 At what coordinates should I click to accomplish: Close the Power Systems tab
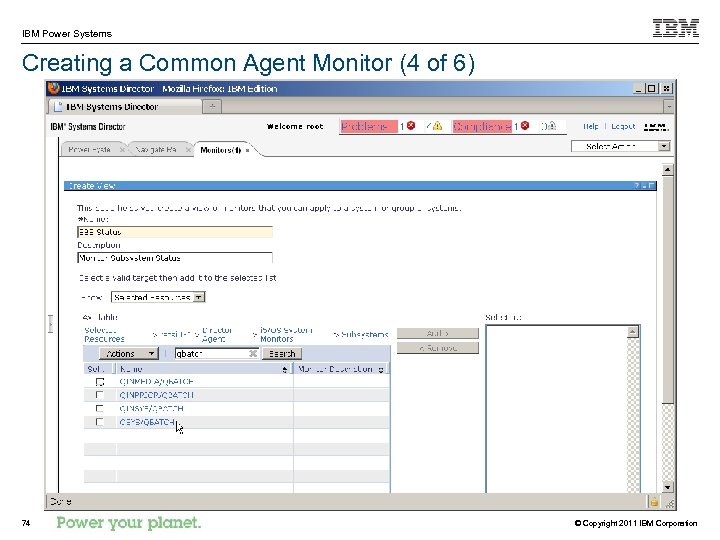click(122, 150)
